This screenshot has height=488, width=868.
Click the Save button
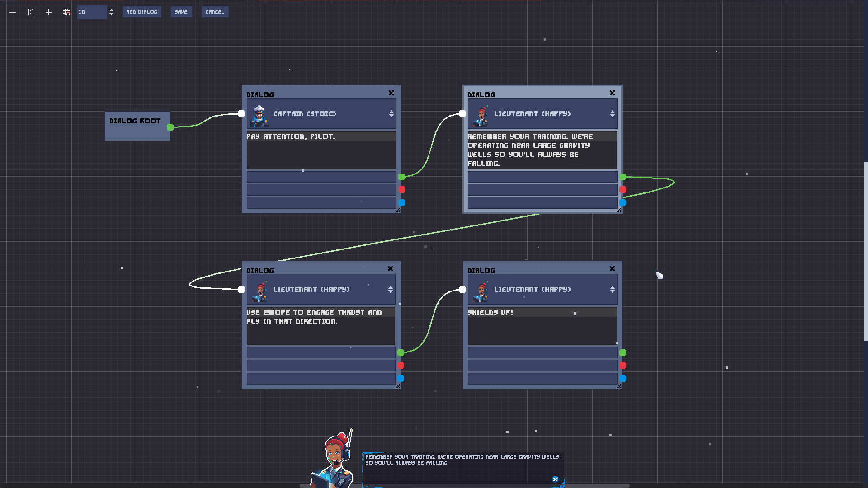181,12
